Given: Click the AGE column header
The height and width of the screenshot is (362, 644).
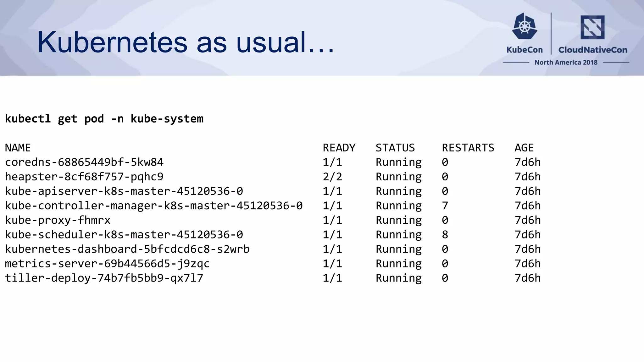Looking at the screenshot, I should (524, 148).
